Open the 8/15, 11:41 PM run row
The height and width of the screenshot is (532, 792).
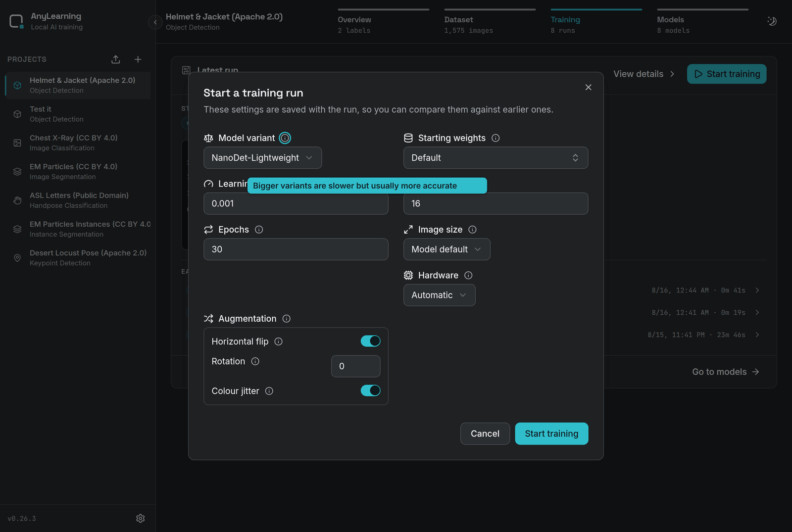click(703, 335)
